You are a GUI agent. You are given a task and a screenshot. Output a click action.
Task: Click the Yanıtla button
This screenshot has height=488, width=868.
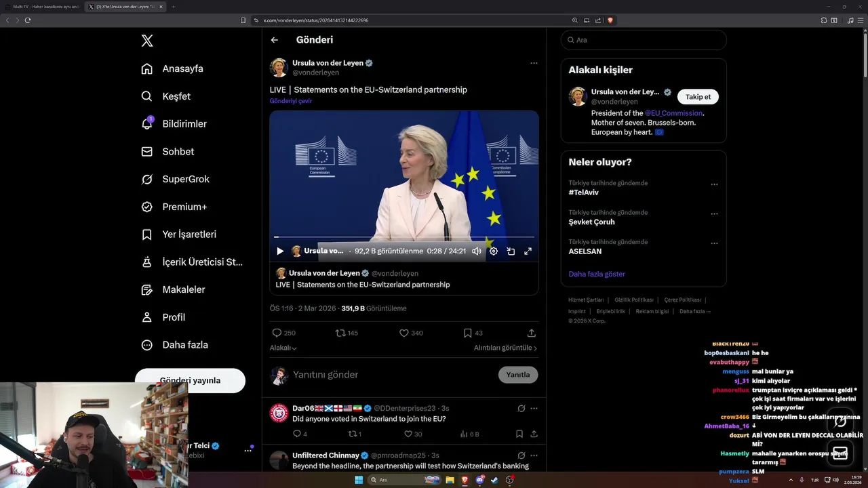pos(518,375)
